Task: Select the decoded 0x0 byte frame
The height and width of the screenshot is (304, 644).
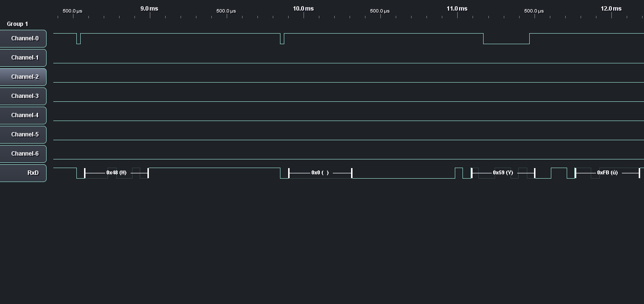Action: [320, 172]
